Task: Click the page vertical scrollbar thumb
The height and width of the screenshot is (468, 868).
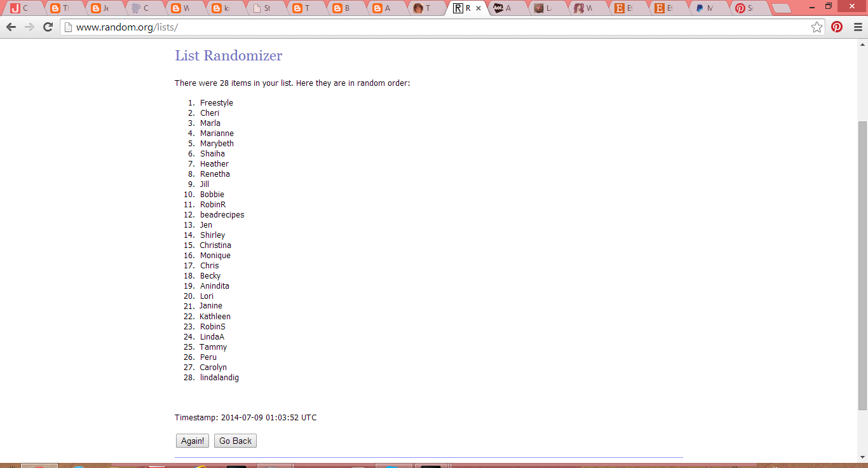Action: (x=862, y=265)
